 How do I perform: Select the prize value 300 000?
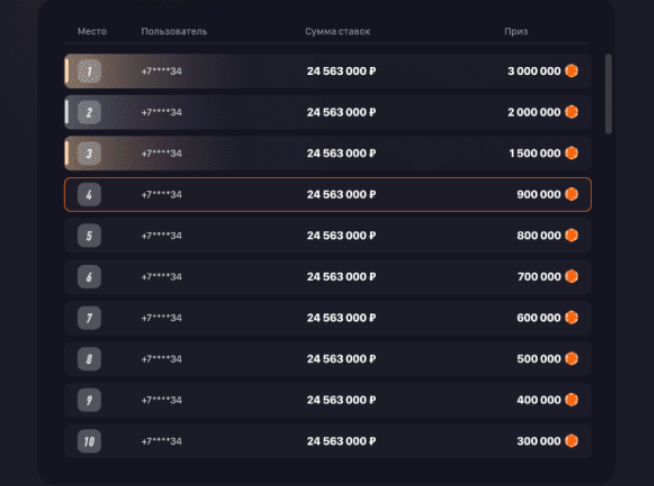coord(538,441)
